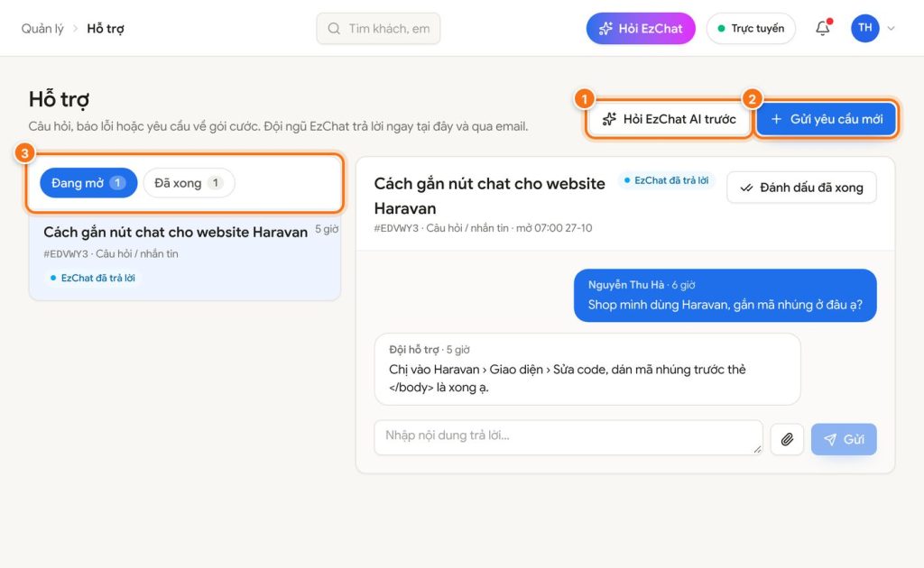Click the sparkle icon in Hỏi EzChat AI trước
Image resolution: width=924 pixels, height=568 pixels.
click(x=609, y=119)
